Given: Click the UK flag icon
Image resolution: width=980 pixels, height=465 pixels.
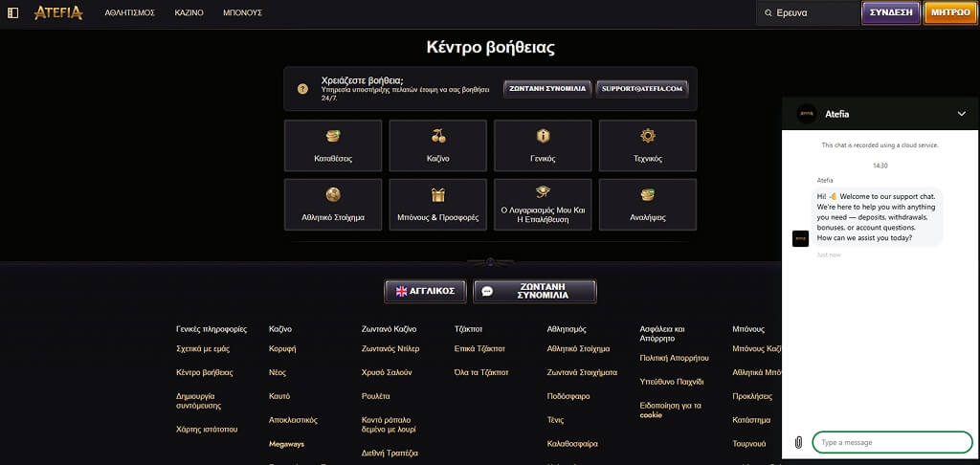Looking at the screenshot, I should [401, 291].
